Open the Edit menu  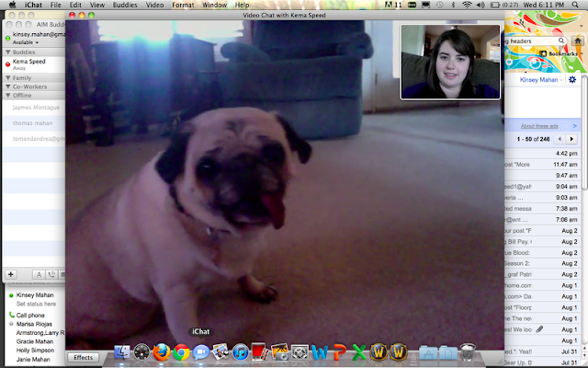pos(75,5)
